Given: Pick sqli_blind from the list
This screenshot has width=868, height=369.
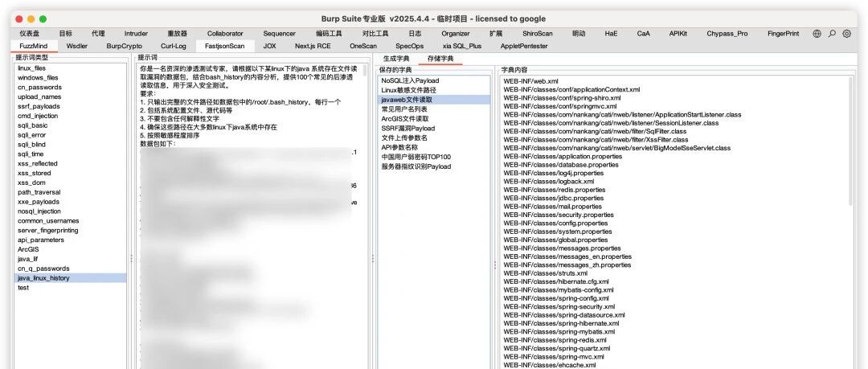Looking at the screenshot, I should pos(70,144).
